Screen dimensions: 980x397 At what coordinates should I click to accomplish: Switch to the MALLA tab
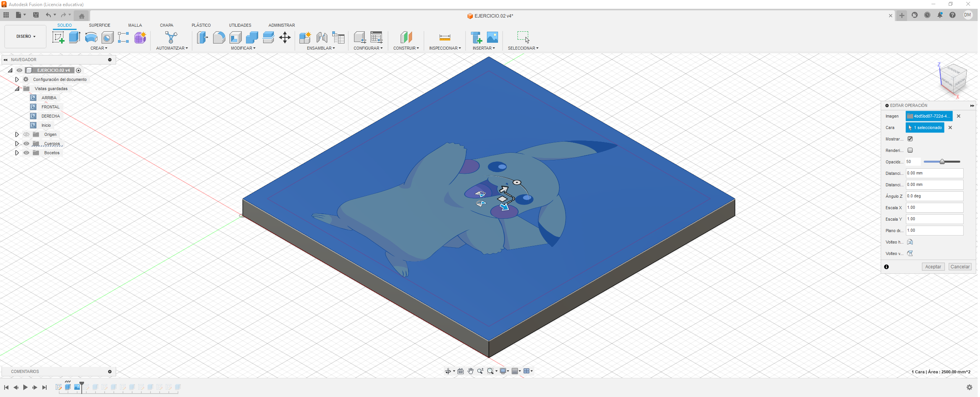click(135, 25)
